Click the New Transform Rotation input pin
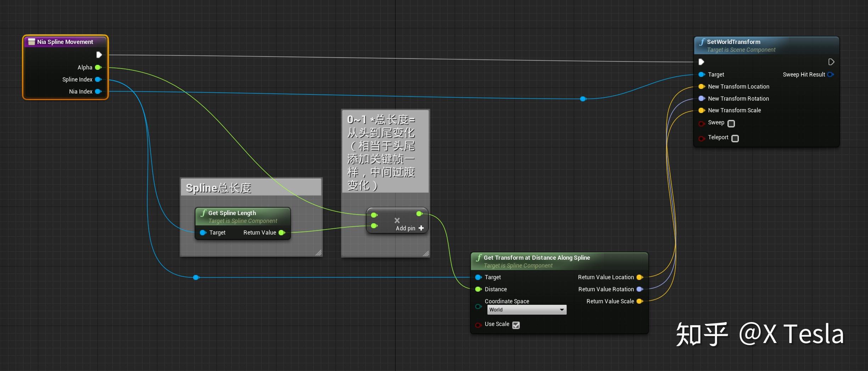The height and width of the screenshot is (371, 868). click(x=701, y=99)
